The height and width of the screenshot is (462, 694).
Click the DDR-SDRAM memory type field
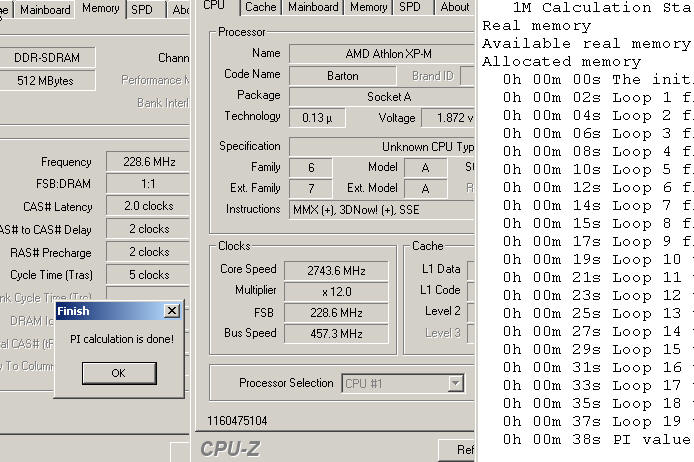coord(47,58)
